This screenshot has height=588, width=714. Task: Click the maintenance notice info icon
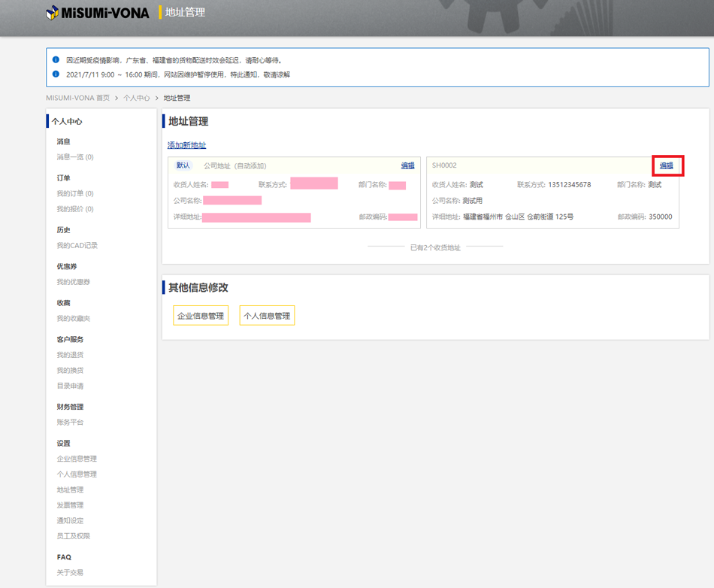pos(56,74)
